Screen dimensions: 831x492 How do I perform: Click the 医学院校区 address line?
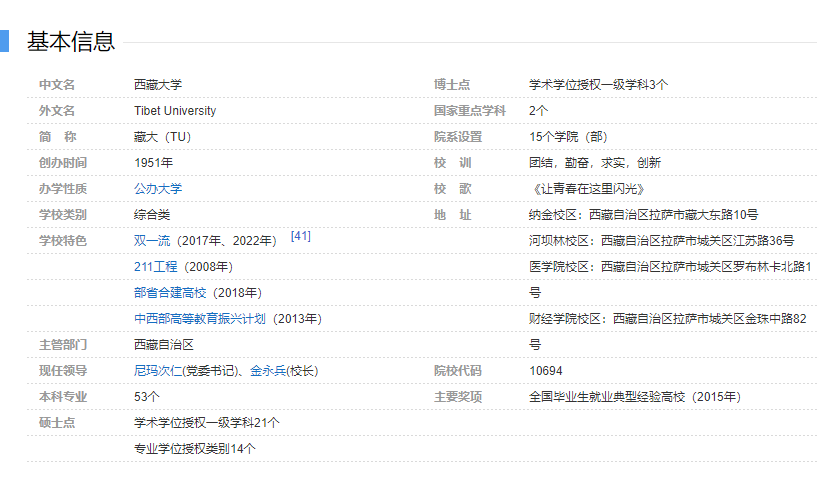point(669,266)
